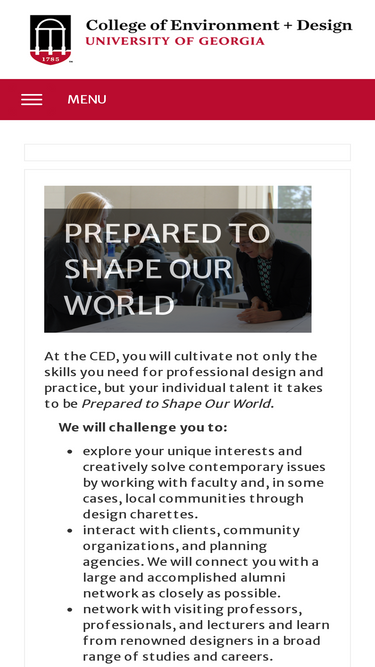Click the We will challenge you to heading
375x667 pixels.
pos(143,427)
